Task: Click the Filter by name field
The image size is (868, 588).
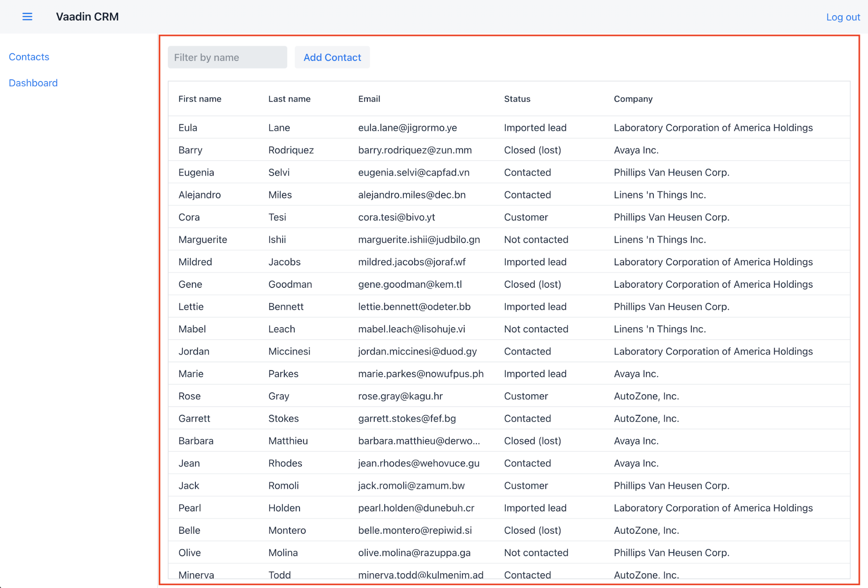Action: point(228,57)
